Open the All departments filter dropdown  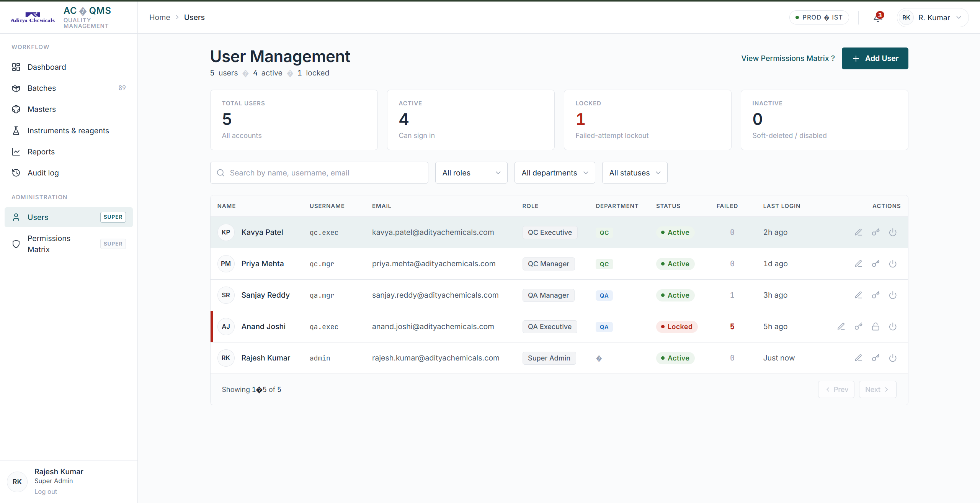(555, 173)
